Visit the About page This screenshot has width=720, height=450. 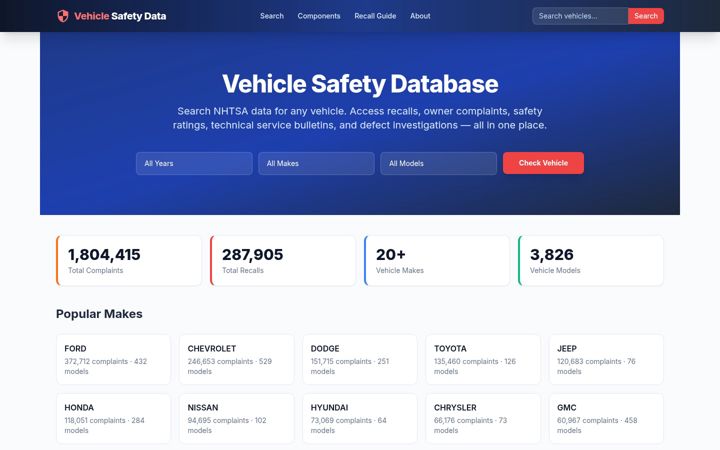pos(420,16)
